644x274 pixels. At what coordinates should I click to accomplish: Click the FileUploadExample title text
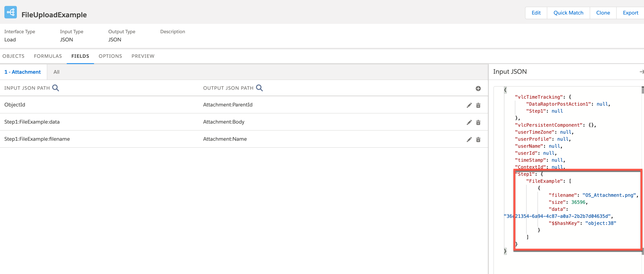(54, 15)
